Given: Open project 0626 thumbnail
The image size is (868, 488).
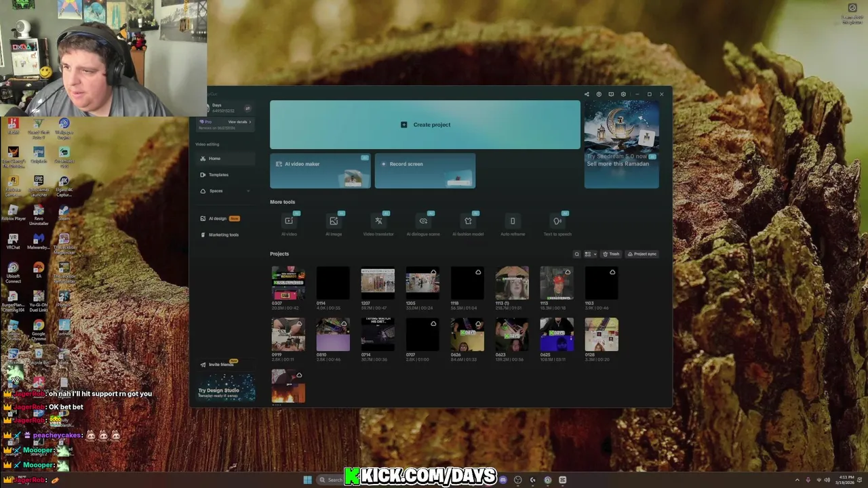Looking at the screenshot, I should (467, 335).
